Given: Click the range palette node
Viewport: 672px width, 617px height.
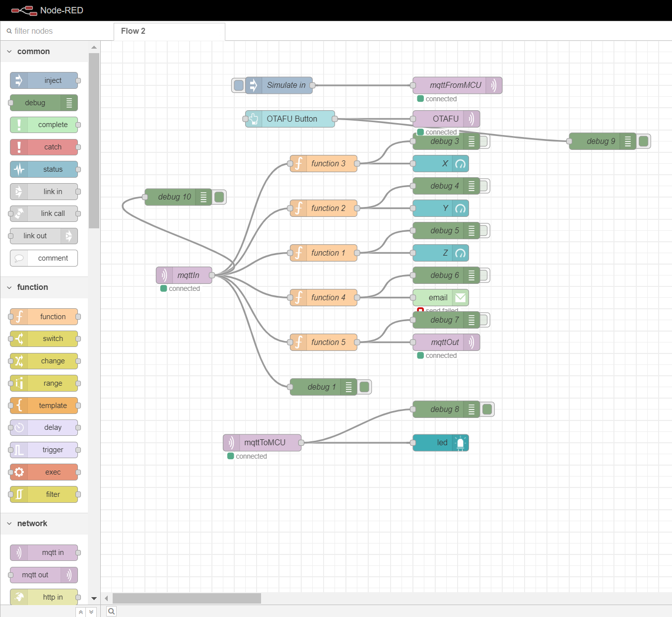Looking at the screenshot, I should click(x=44, y=383).
